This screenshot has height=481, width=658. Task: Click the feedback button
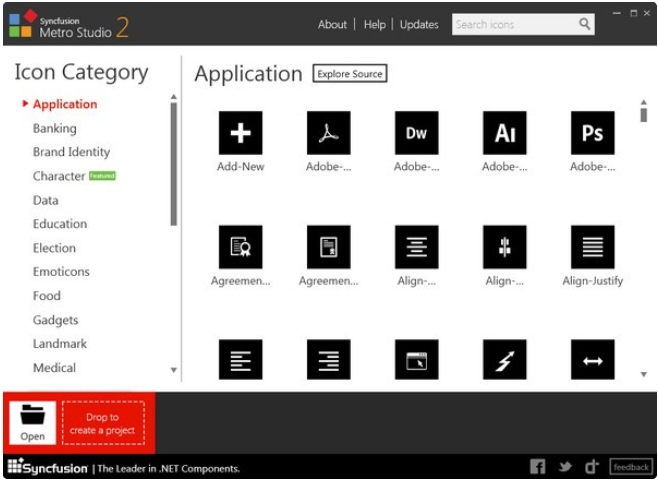(631, 467)
